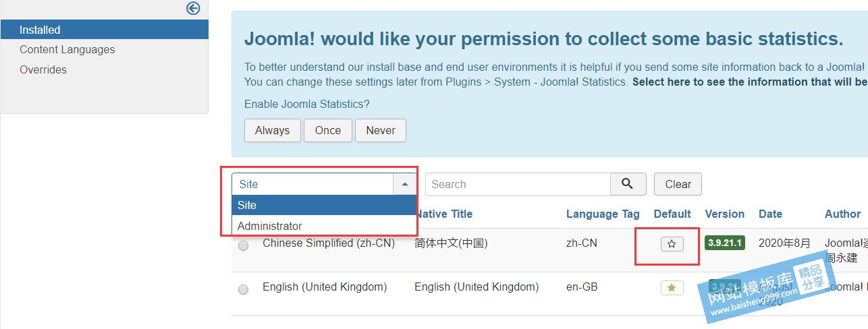Click the '简体中文(中国)' native title cell
The image size is (868, 329).
pyautogui.click(x=451, y=243)
